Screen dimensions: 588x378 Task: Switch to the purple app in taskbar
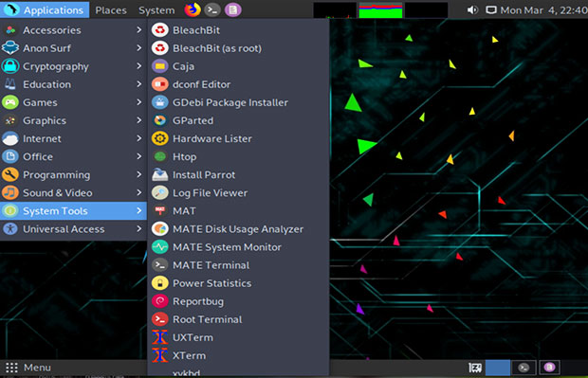[x=549, y=368]
